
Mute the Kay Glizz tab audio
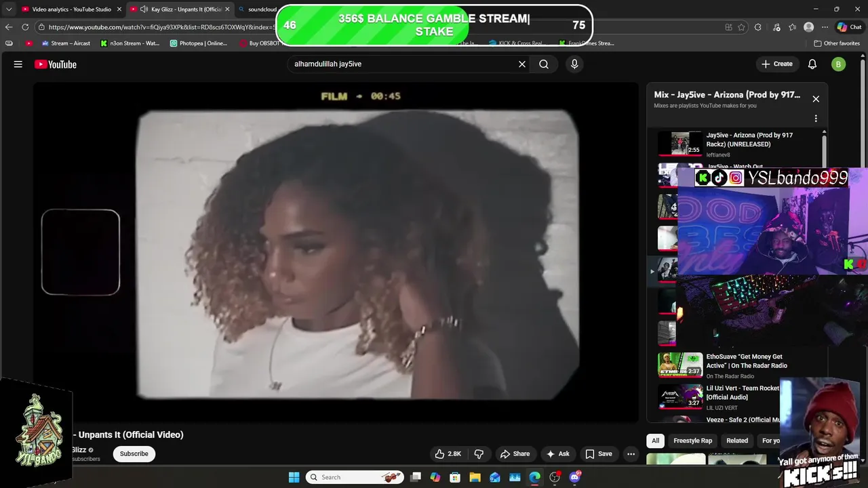point(144,9)
